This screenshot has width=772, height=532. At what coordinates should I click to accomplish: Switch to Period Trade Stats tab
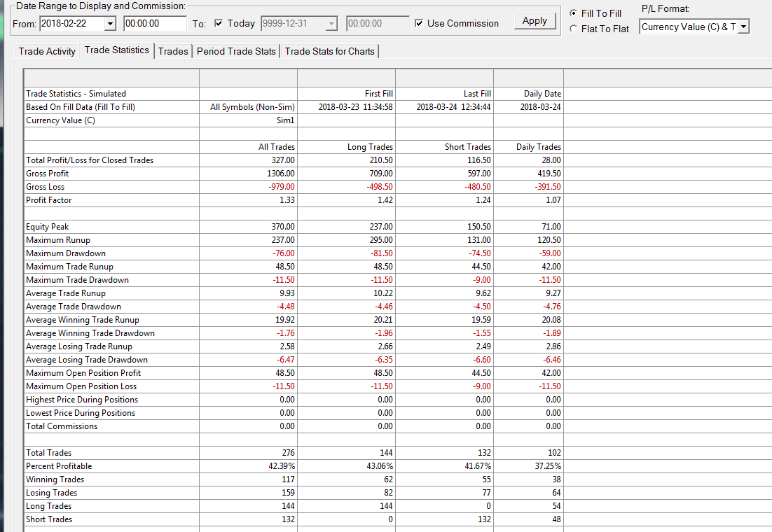click(236, 51)
